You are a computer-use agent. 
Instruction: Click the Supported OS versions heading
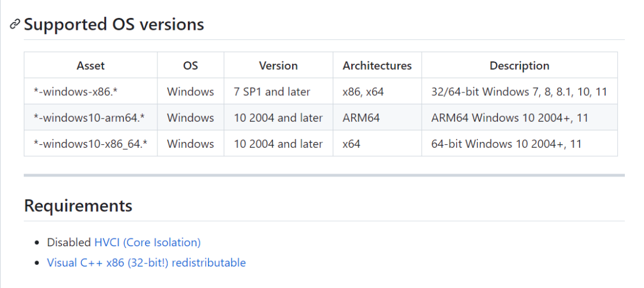point(114,24)
